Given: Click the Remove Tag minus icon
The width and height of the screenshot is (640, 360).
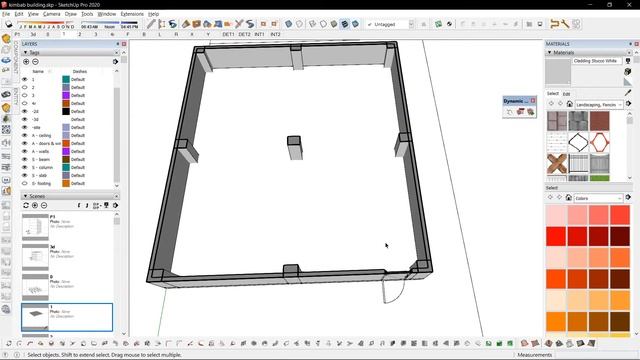Looking at the screenshot, I should pyautogui.click(x=36, y=62).
